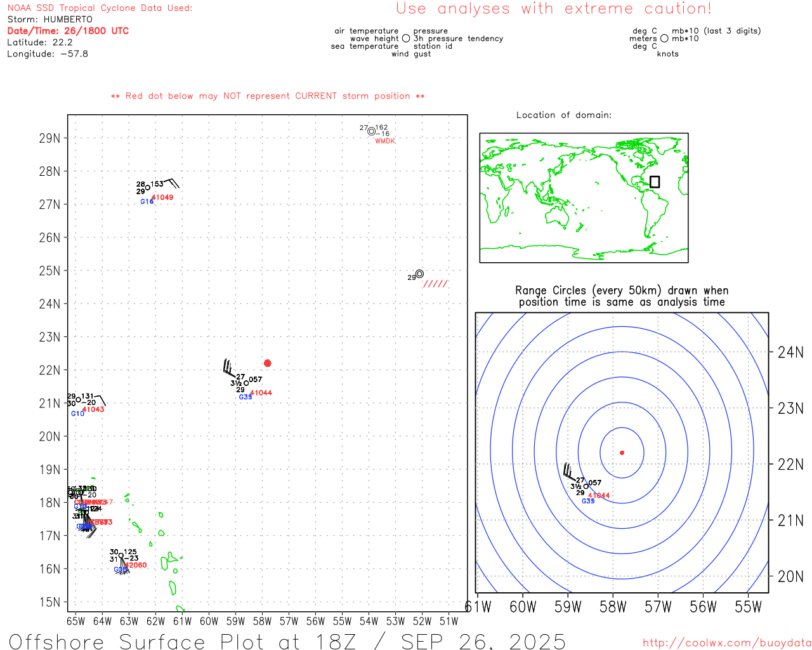Click the 55W label on the range circles map

(748, 607)
